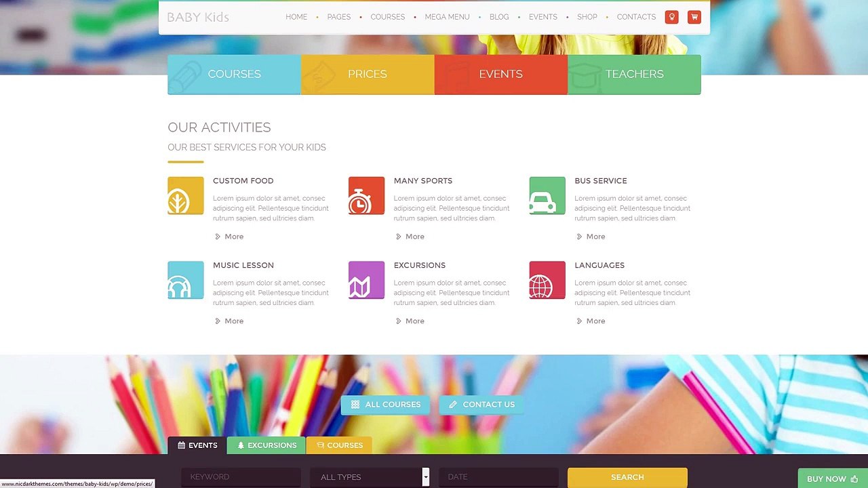
Task: Click the Bus Service heading
Action: point(601,181)
